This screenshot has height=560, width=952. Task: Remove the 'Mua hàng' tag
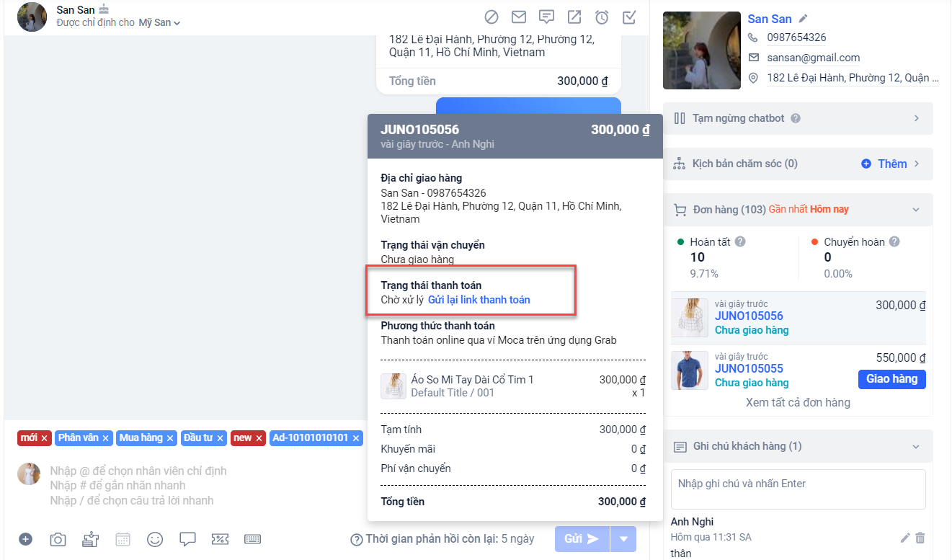[x=170, y=438]
